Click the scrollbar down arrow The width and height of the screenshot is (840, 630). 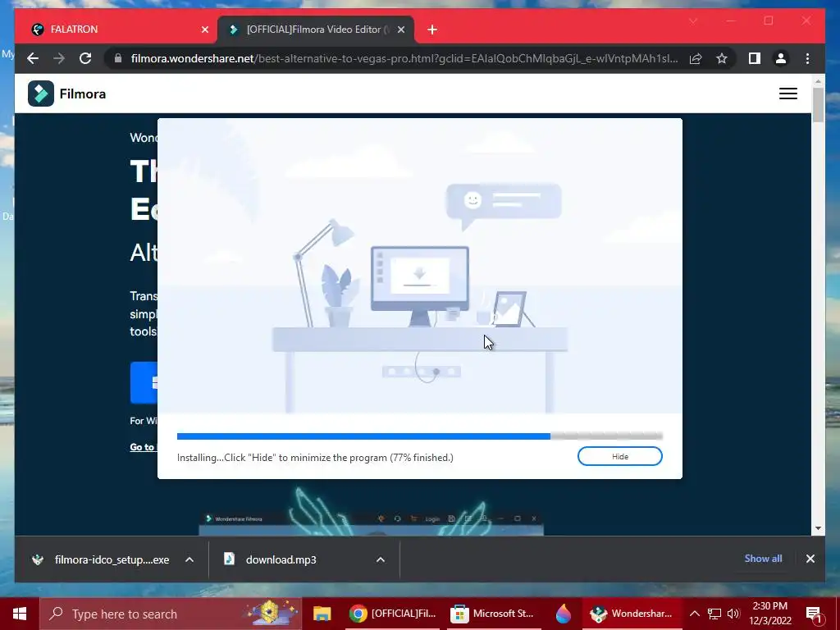818,528
